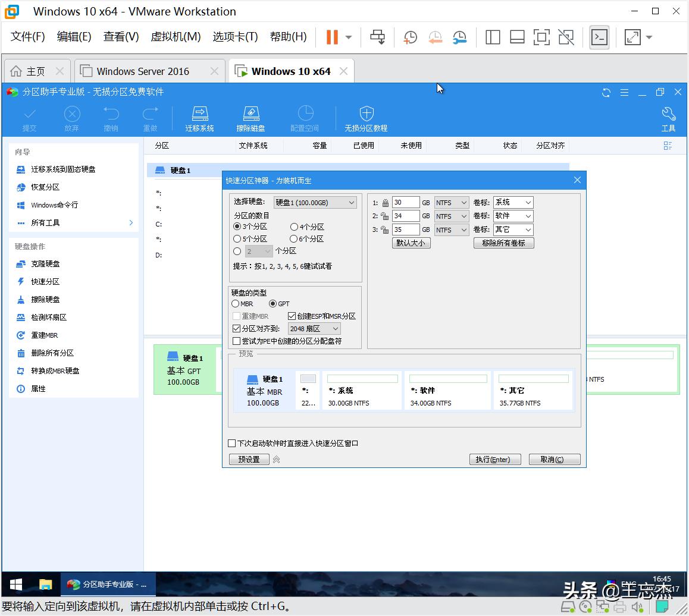The width and height of the screenshot is (689, 616).
Task: Click the 执行(Enter) button to apply partitioning
Action: 495,459
